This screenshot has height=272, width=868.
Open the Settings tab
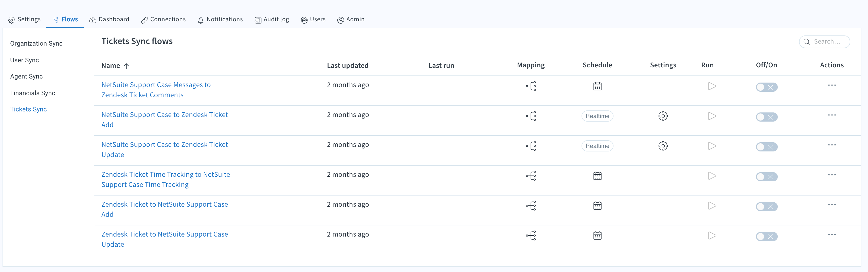pos(24,20)
